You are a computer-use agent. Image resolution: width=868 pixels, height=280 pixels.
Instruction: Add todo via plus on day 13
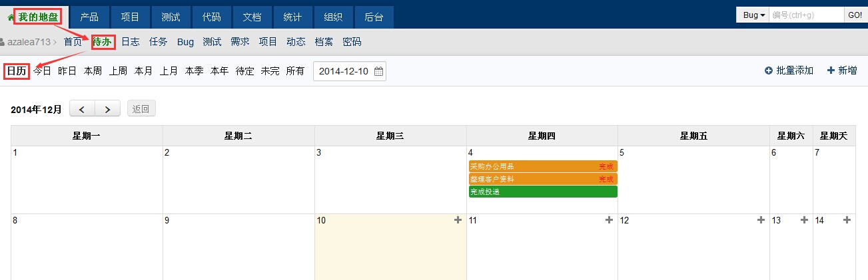pyautogui.click(x=804, y=220)
